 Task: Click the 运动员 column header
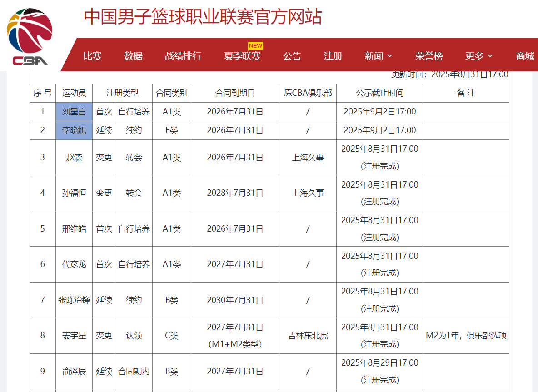click(x=74, y=93)
